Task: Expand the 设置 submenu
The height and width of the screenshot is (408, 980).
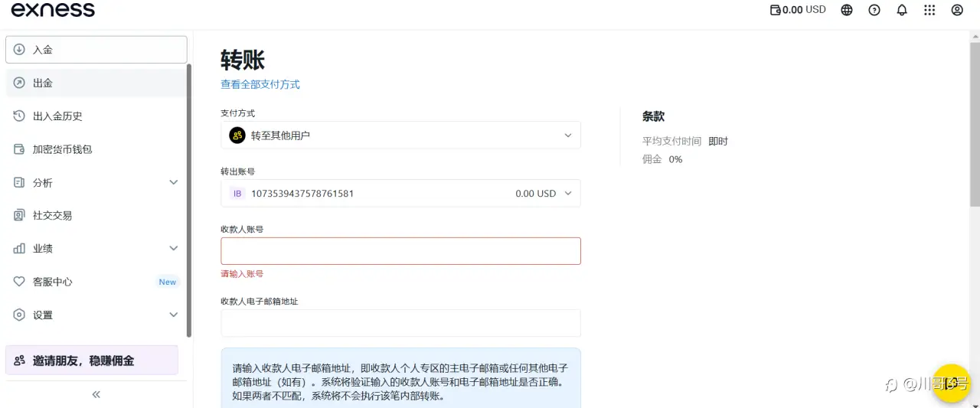Action: point(173,315)
